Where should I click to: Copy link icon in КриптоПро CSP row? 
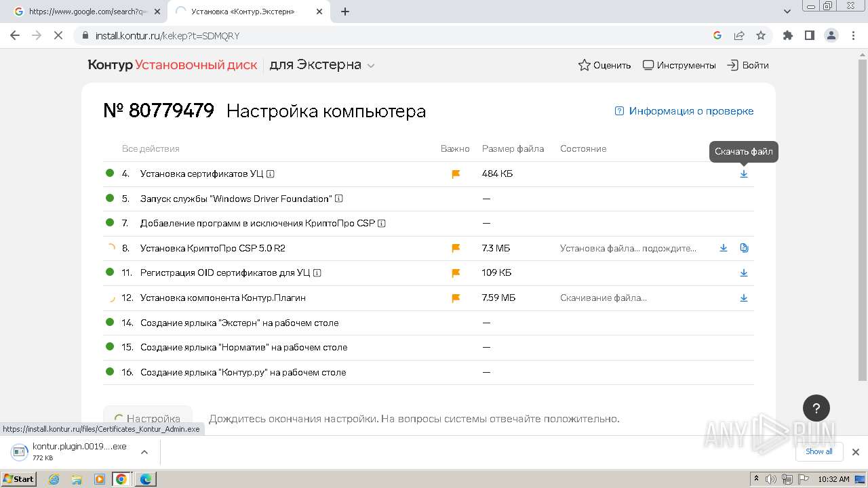(744, 248)
